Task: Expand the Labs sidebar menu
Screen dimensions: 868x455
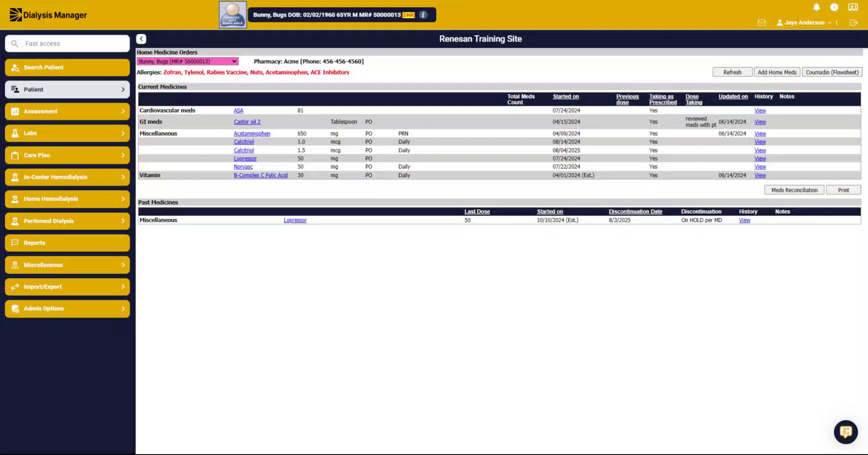Action: (67, 133)
